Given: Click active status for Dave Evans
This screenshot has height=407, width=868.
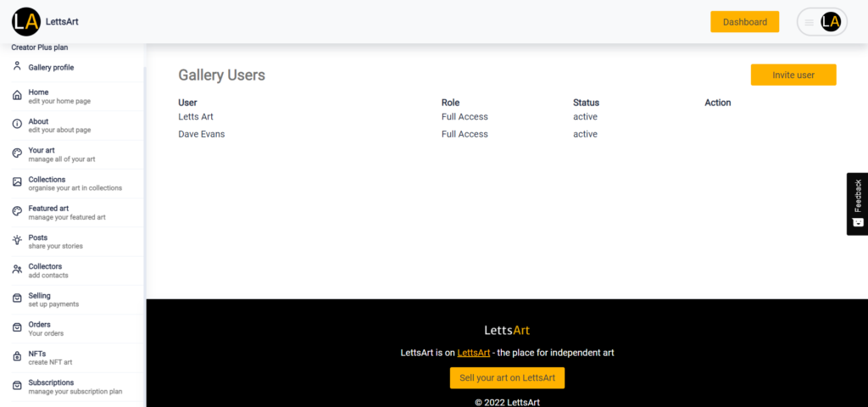Looking at the screenshot, I should [x=585, y=134].
